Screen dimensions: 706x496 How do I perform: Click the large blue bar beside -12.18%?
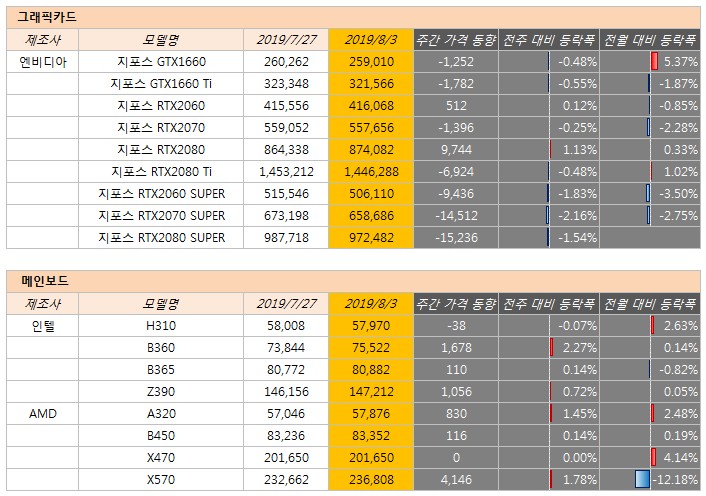pos(643,479)
